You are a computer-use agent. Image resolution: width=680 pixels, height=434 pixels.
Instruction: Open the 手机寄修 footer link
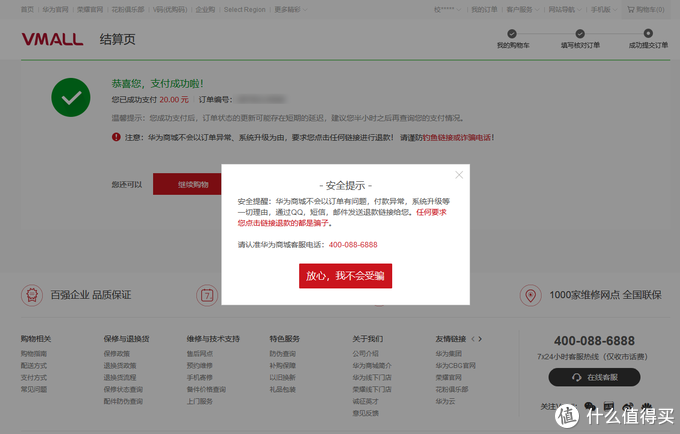coord(199,378)
